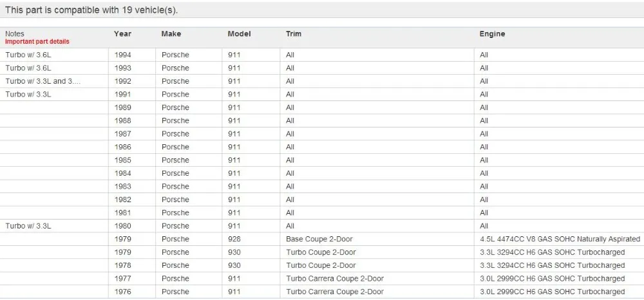Click 'Porsche' make in the 1976 row
Viewport: 644px width, 300px height.
pos(175,292)
